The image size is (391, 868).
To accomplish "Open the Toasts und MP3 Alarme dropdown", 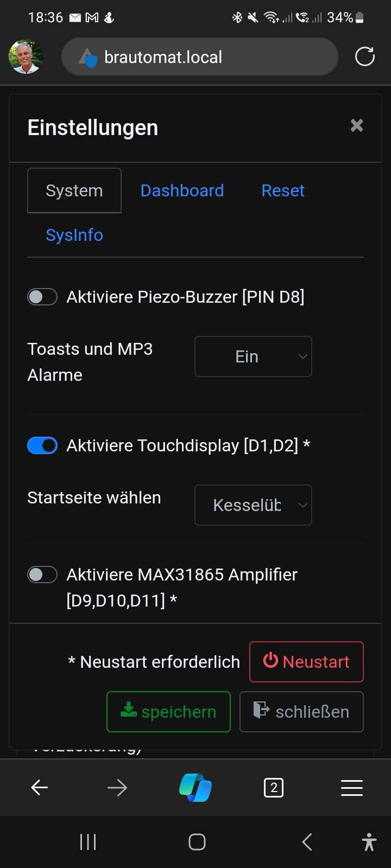I will coord(253,356).
